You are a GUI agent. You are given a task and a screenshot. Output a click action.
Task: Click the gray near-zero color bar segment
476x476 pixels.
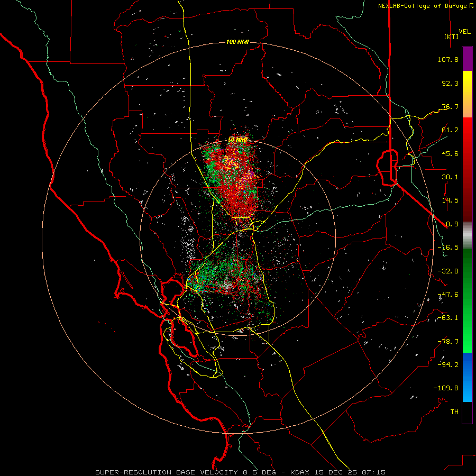click(x=467, y=235)
